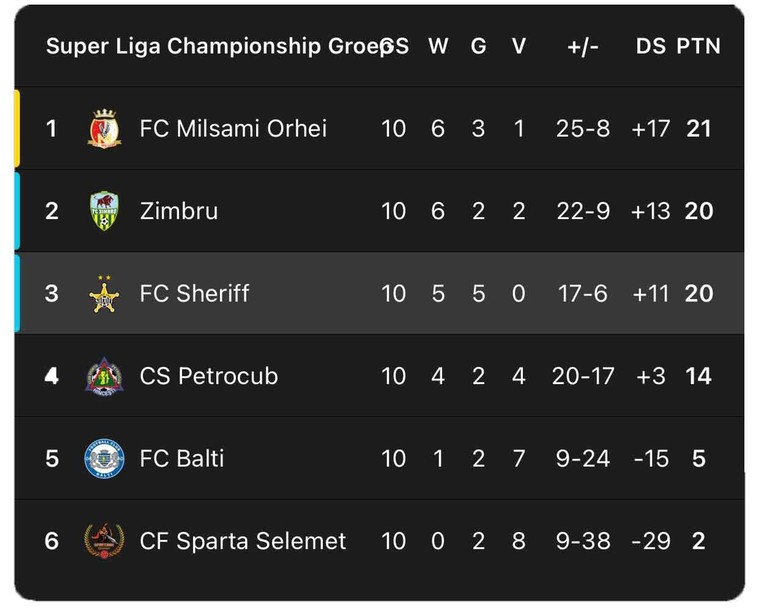Image resolution: width=760 pixels, height=616 pixels.
Task: Click FC Sheriff's 17-6 goal record
Action: click(x=583, y=294)
